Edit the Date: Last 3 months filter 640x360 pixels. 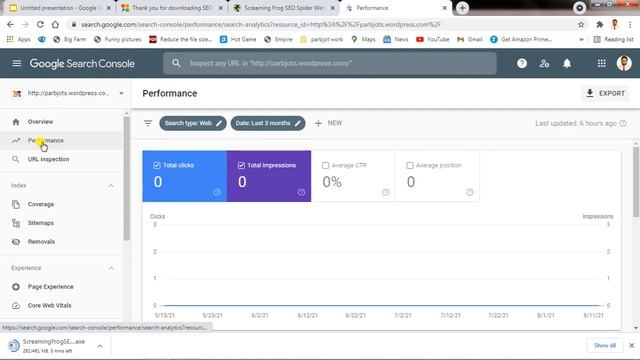pos(268,123)
